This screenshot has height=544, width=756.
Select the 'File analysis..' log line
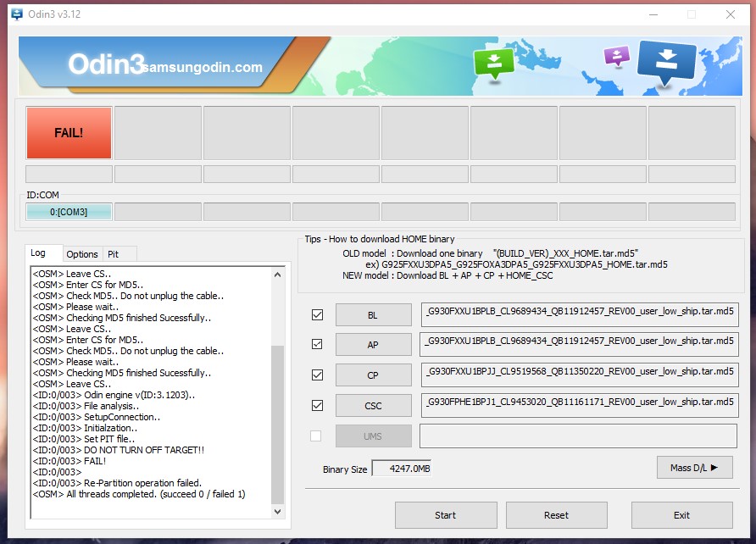[x=86, y=406]
